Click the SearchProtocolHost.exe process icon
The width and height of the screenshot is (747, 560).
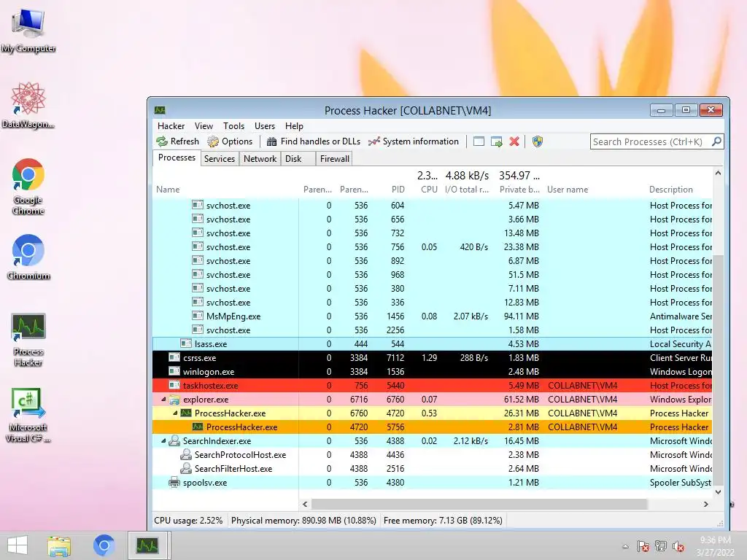tap(186, 455)
